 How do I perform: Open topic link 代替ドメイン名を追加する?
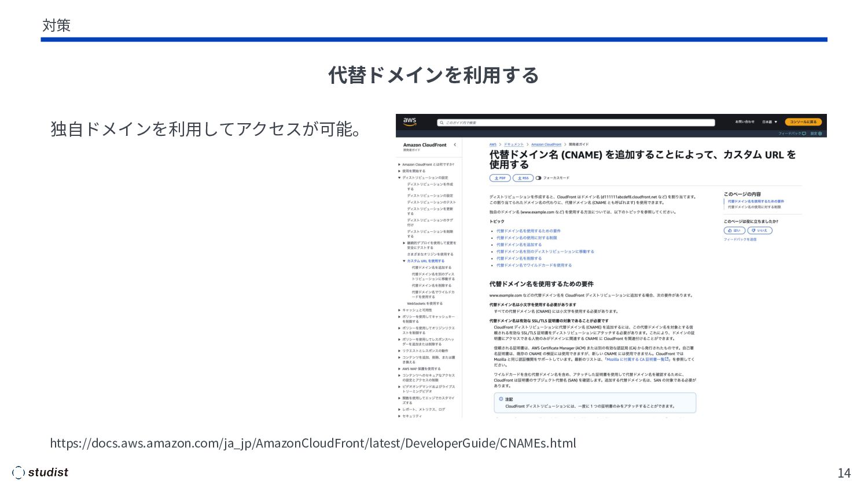519,245
